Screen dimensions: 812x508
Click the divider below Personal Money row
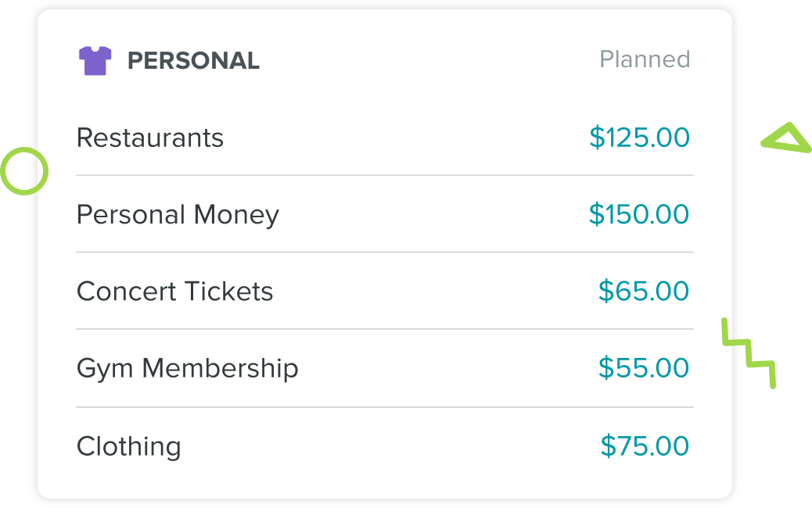[x=385, y=252]
